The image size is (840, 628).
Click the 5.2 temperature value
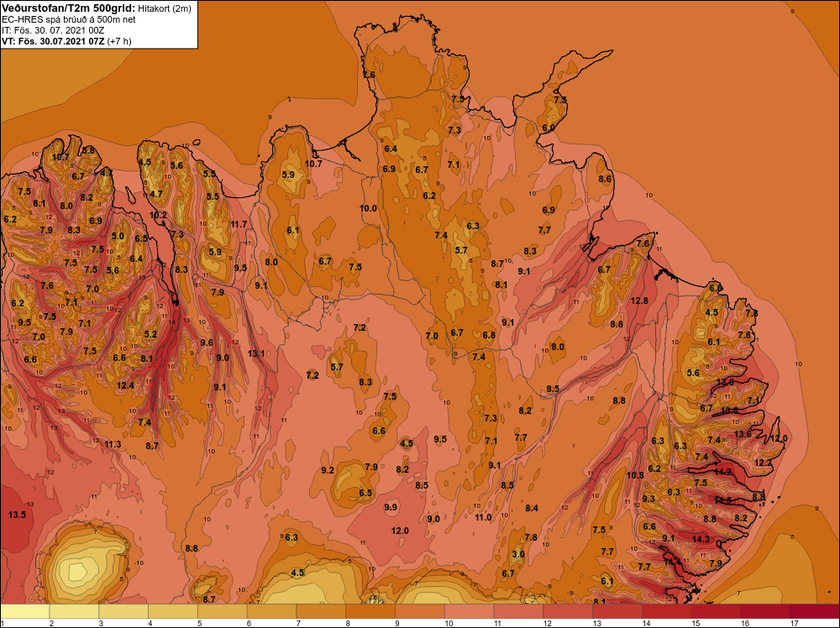tap(150, 335)
